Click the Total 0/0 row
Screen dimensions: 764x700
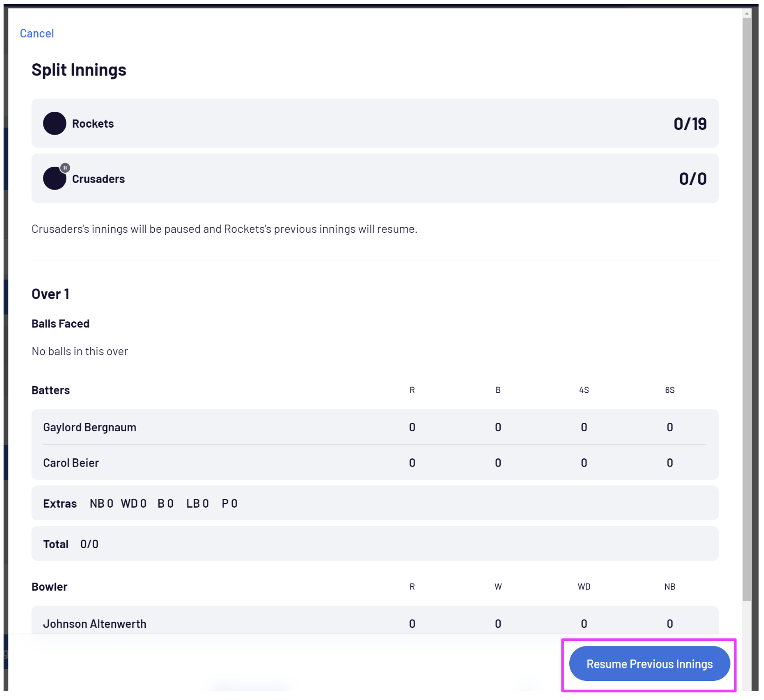pyautogui.click(x=375, y=544)
